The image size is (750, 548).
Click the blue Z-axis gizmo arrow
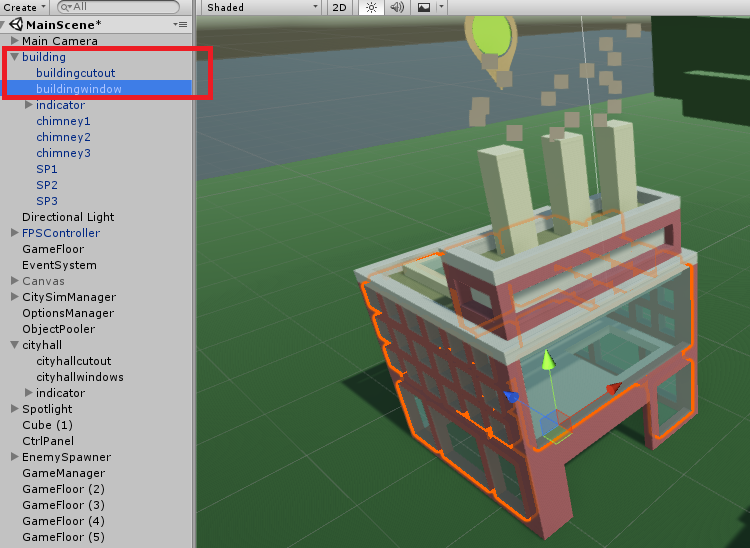pos(511,396)
